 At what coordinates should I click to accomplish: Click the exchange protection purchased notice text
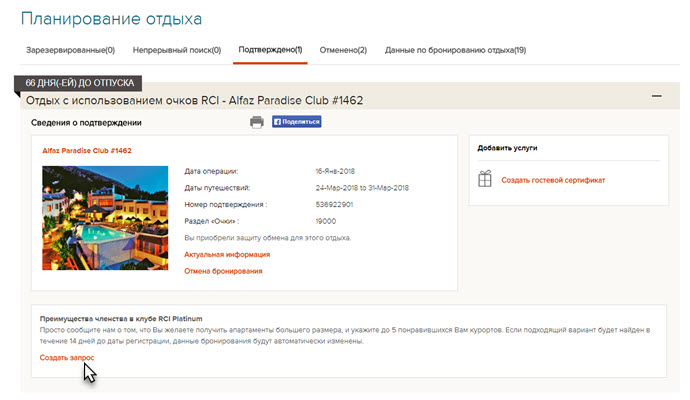[268, 238]
